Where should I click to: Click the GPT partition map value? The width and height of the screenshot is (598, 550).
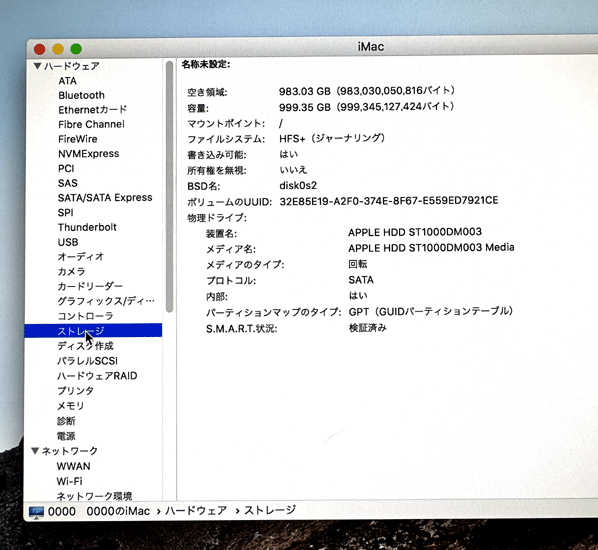coord(431,312)
